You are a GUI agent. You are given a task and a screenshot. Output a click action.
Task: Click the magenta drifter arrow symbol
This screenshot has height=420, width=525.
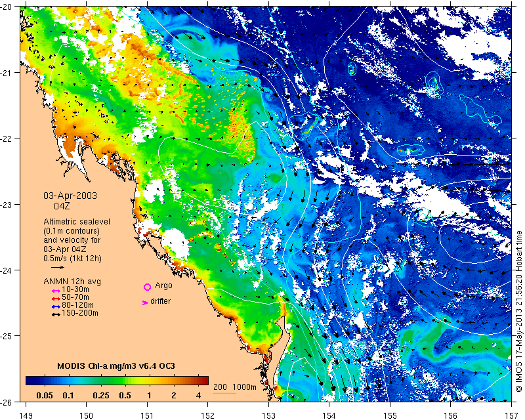(x=145, y=303)
